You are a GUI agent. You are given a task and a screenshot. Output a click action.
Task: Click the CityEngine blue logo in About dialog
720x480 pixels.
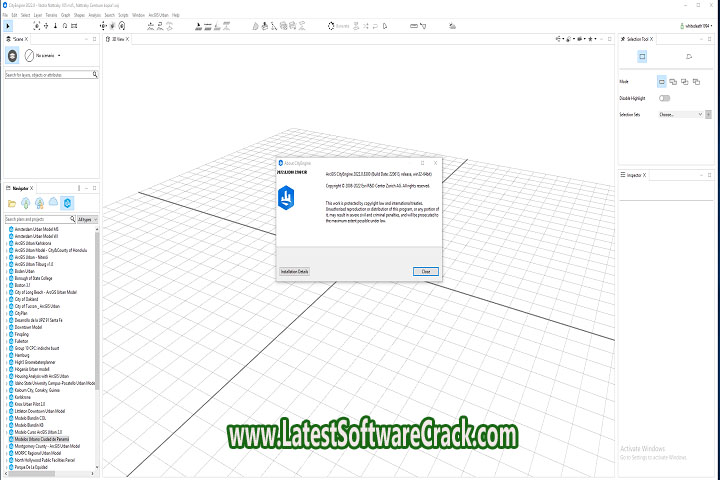click(x=286, y=198)
